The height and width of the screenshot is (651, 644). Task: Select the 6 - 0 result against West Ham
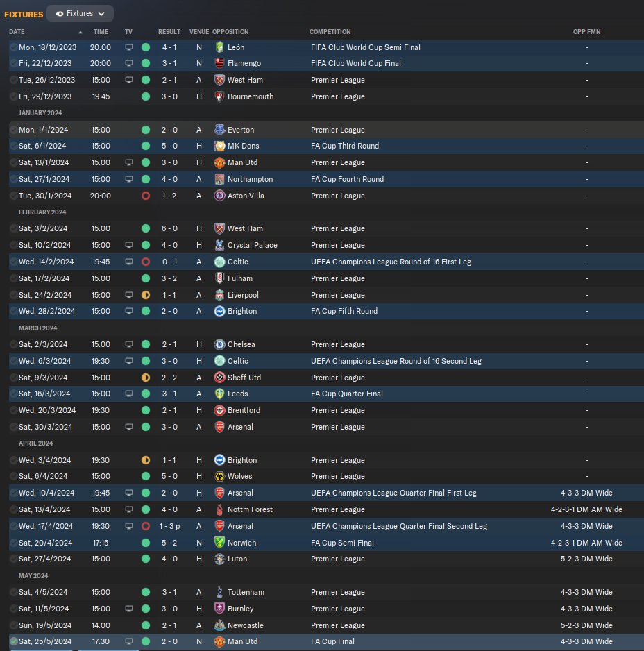tap(169, 228)
